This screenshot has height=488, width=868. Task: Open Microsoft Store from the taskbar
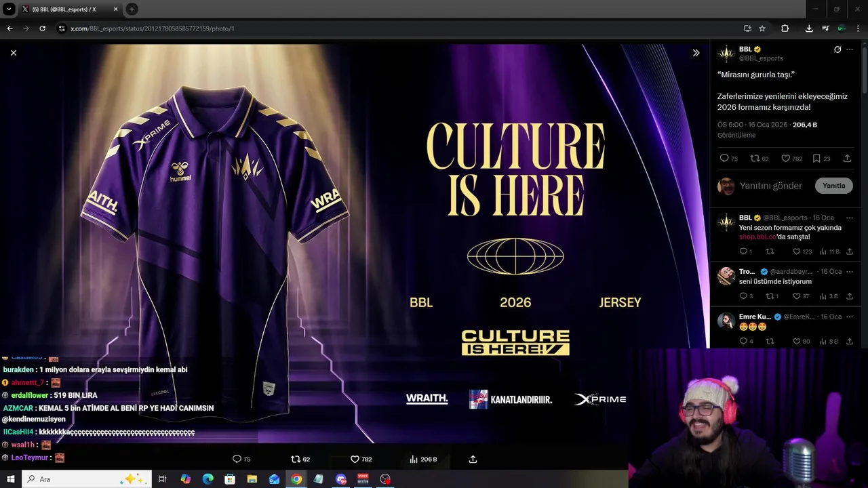pos(230,479)
